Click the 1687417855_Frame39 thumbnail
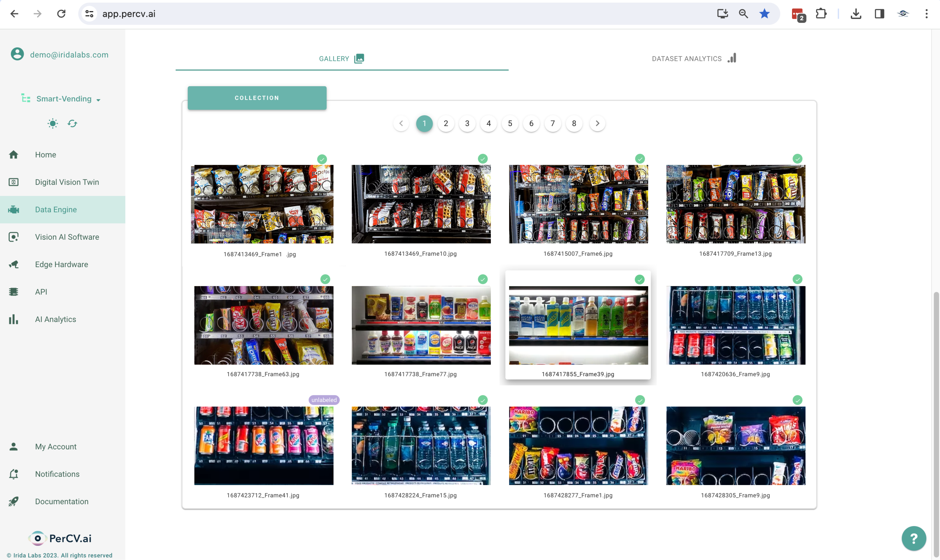Viewport: 940px width, 560px height. (578, 325)
